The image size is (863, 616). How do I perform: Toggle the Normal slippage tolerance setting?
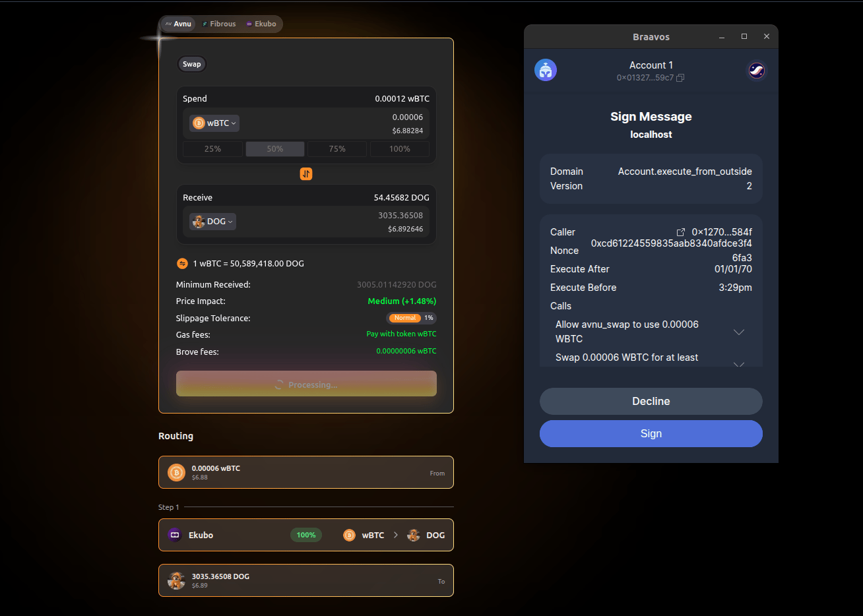[x=405, y=318]
